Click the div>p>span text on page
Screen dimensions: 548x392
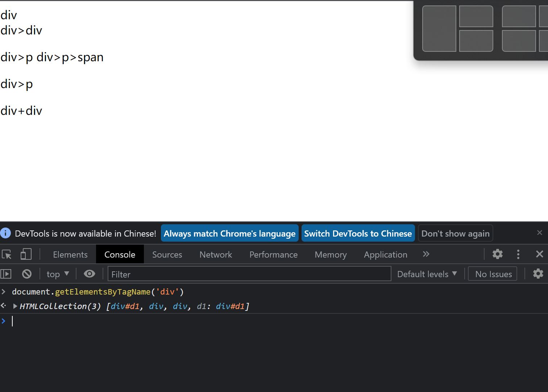[x=70, y=57]
